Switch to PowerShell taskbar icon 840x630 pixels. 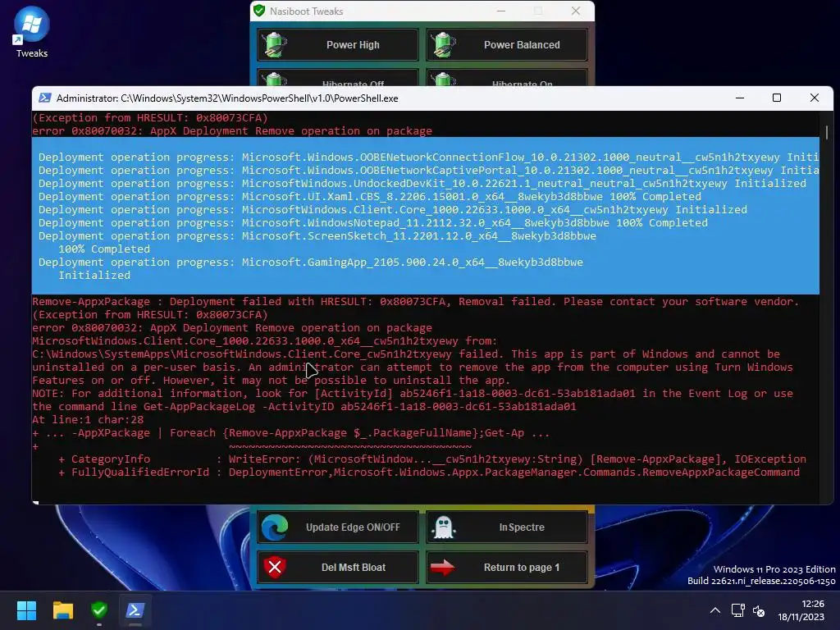click(x=135, y=610)
